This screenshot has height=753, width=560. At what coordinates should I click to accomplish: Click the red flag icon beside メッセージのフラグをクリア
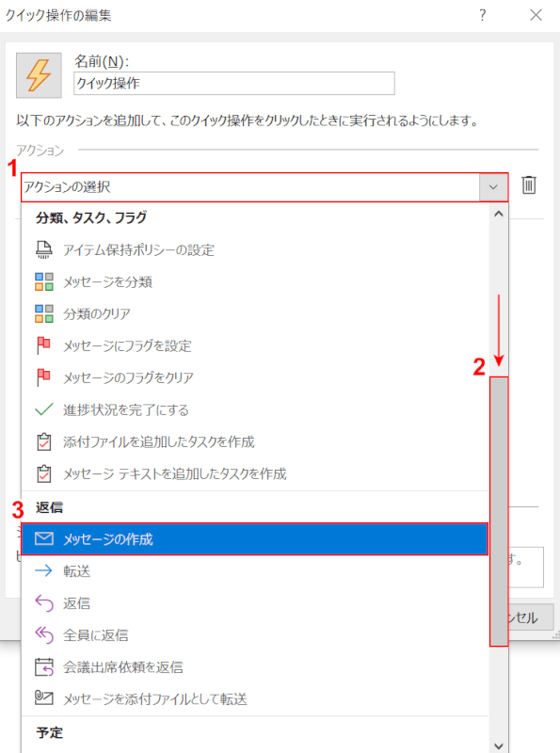click(x=43, y=377)
